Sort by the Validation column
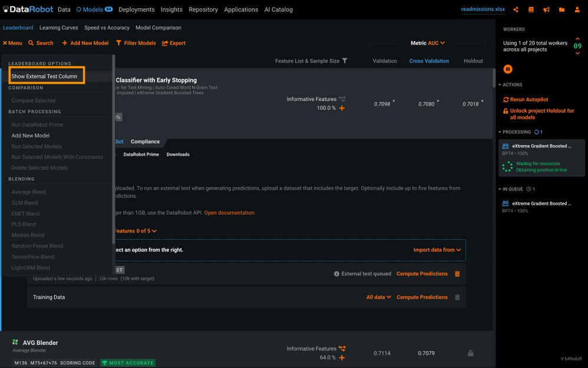588x368 pixels. 385,61
